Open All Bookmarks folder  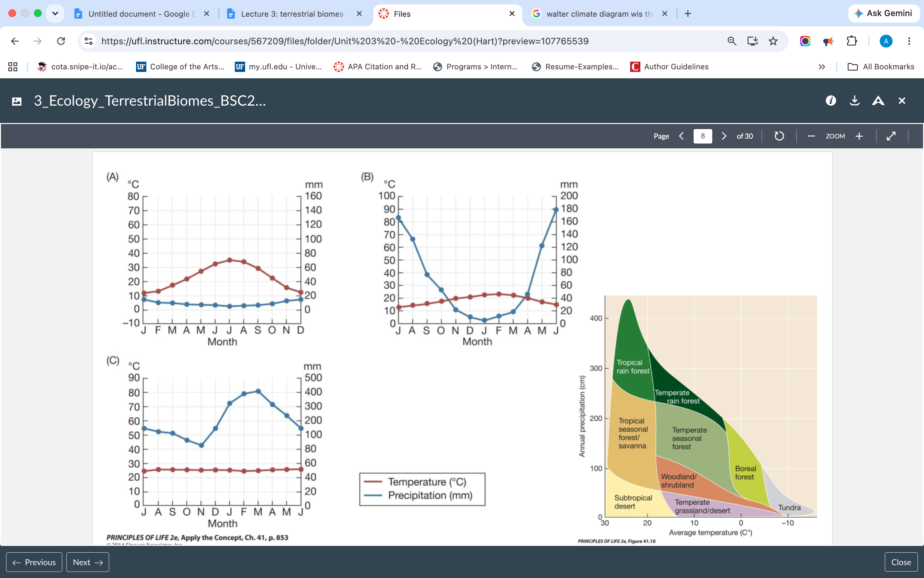pyautogui.click(x=880, y=67)
